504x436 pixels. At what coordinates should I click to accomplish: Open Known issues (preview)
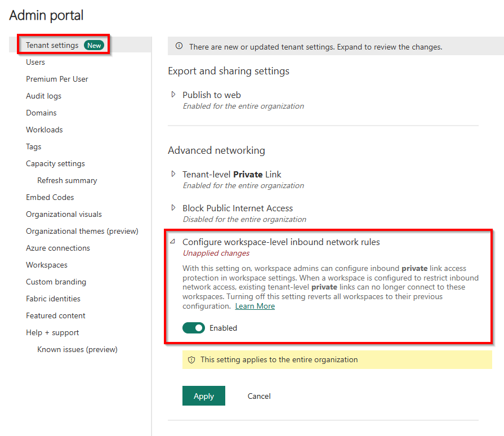pyautogui.click(x=78, y=349)
